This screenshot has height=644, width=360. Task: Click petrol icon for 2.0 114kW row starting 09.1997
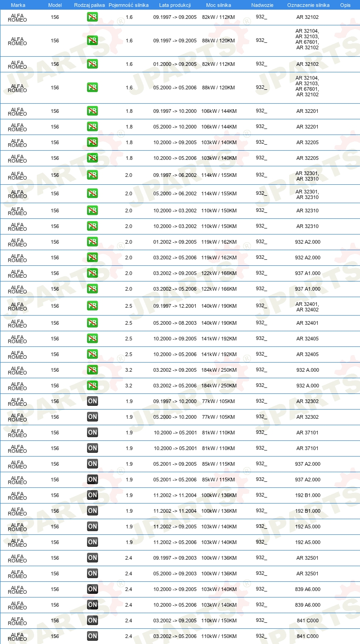pyautogui.click(x=92, y=175)
